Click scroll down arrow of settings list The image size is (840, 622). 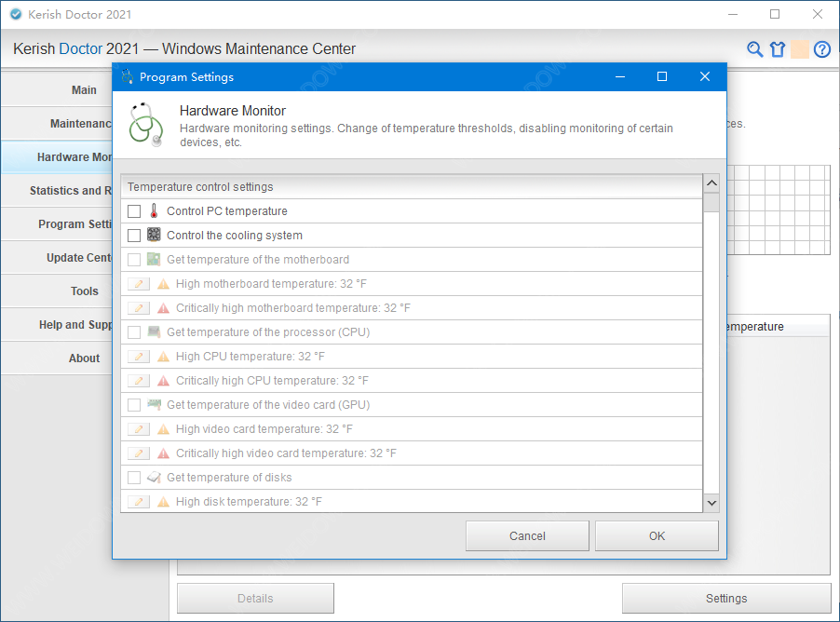tap(711, 503)
